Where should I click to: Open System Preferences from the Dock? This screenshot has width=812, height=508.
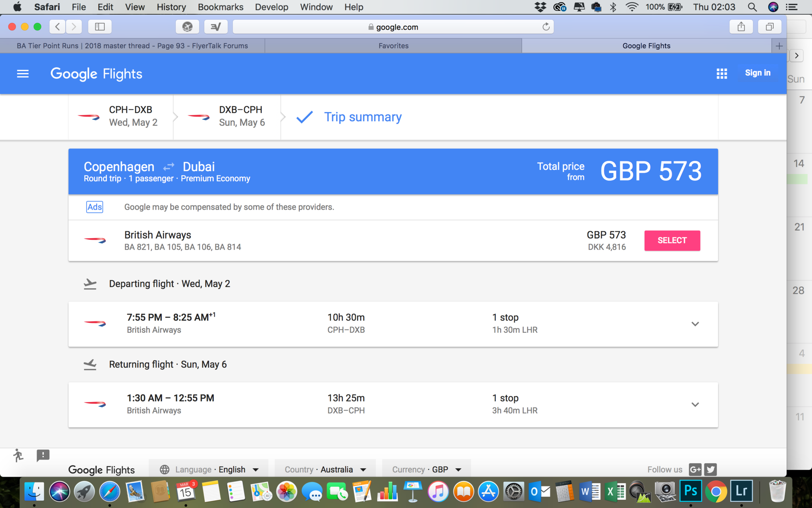(514, 491)
